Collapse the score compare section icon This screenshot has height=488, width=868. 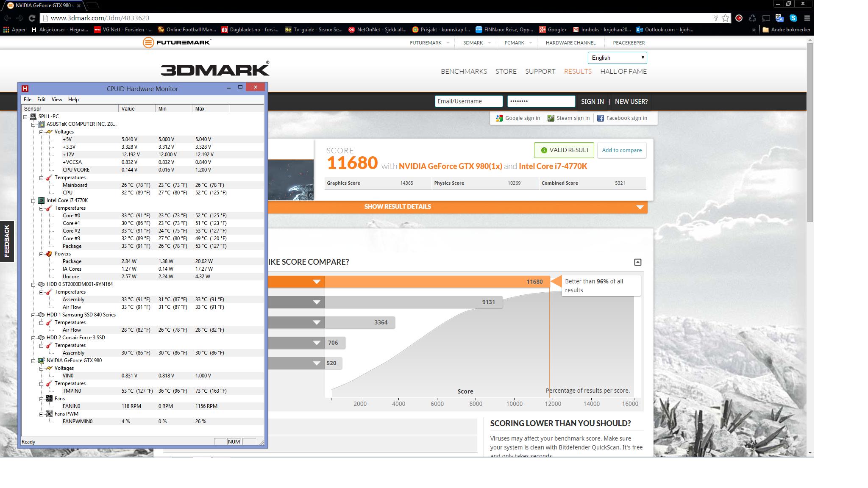[x=637, y=262]
